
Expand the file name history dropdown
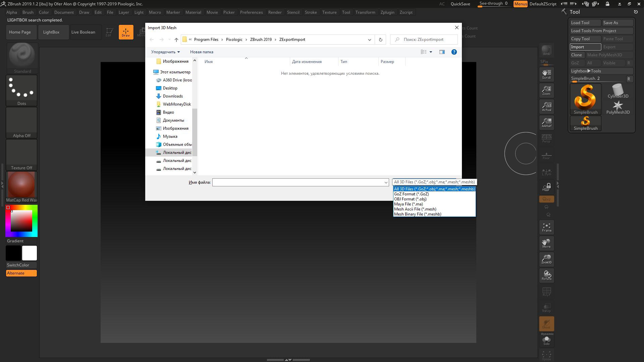point(386,182)
